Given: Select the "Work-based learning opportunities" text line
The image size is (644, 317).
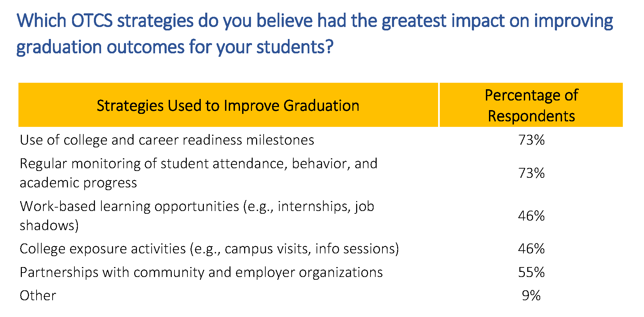Looking at the screenshot, I should pyautogui.click(x=197, y=207).
